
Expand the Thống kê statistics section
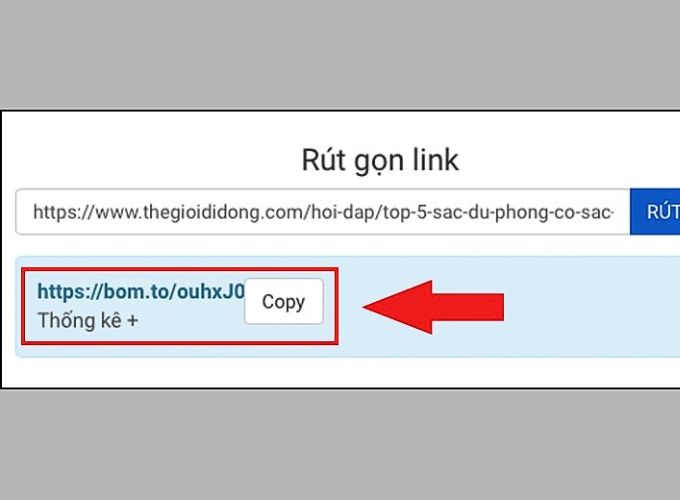pyautogui.click(x=88, y=321)
